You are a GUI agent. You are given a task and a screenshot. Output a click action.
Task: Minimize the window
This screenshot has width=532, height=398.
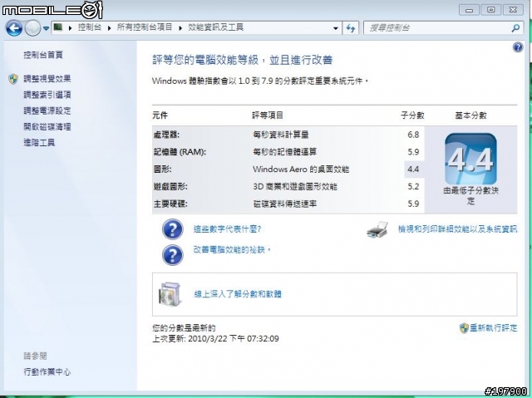tap(469, 10)
